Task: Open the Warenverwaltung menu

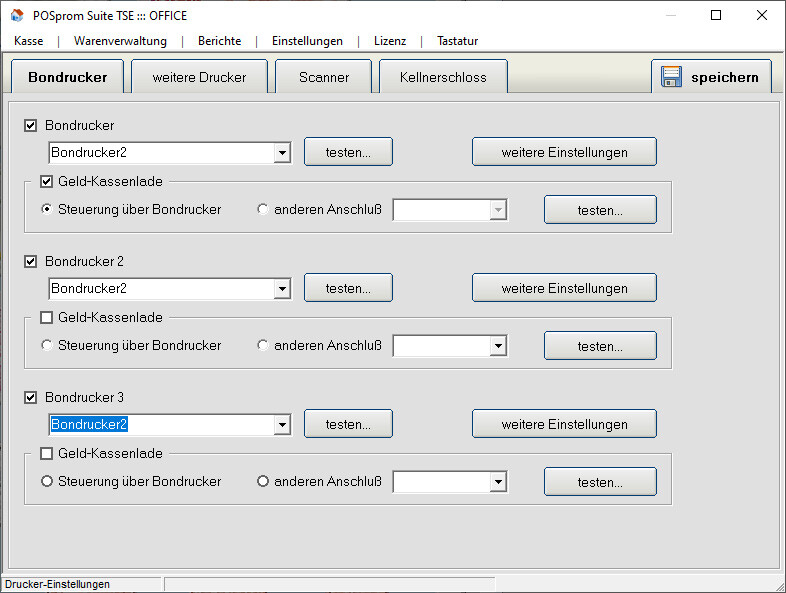Action: pyautogui.click(x=120, y=41)
